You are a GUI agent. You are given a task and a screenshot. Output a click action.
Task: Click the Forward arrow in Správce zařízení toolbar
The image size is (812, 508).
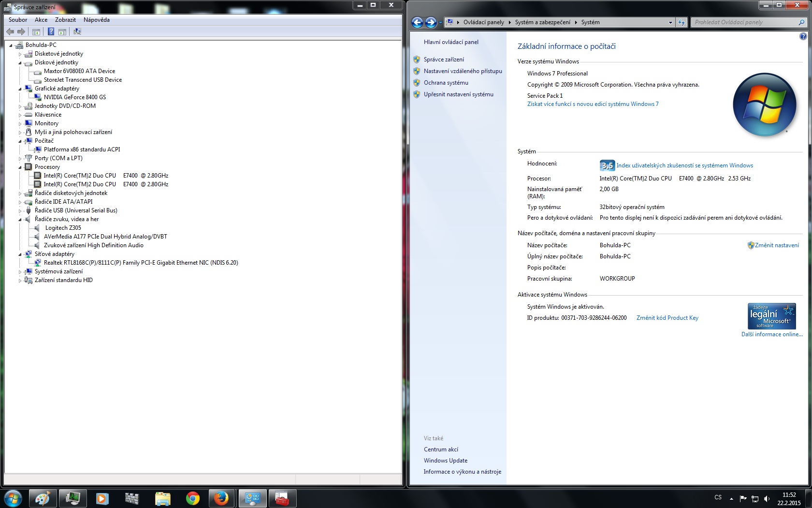pos(21,31)
